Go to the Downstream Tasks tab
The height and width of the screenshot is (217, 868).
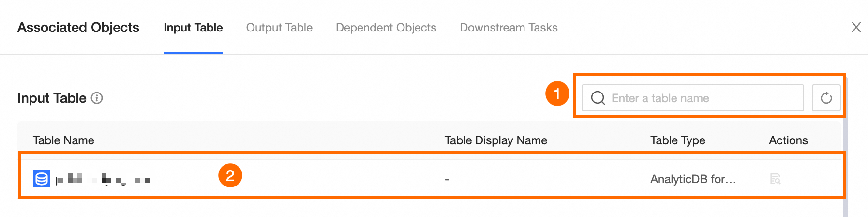click(x=509, y=28)
